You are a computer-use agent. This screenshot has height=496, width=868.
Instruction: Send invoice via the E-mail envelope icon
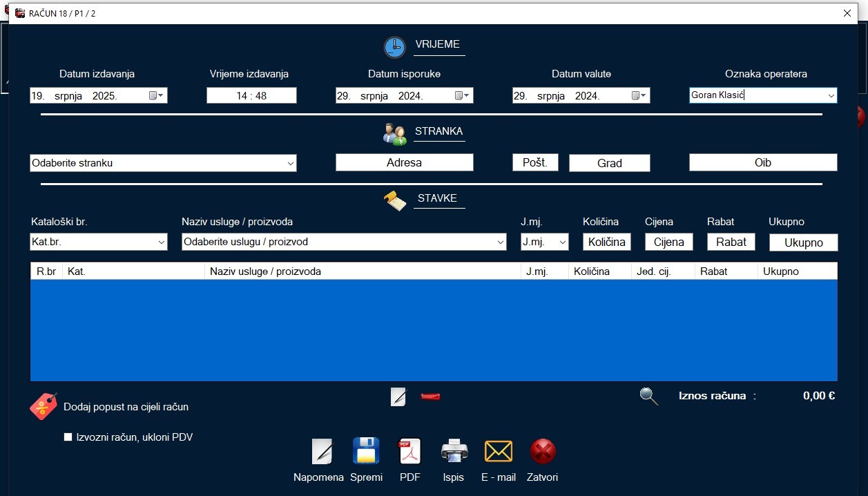(498, 452)
